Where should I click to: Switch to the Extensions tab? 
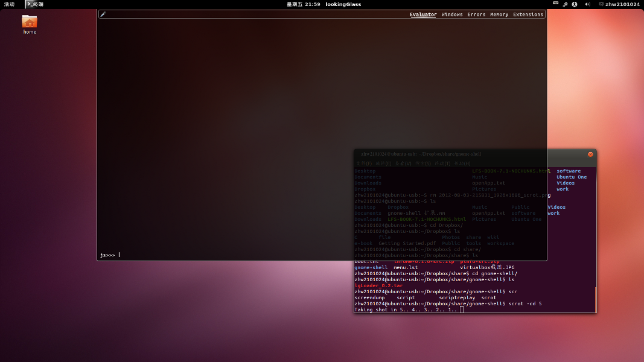(x=528, y=14)
